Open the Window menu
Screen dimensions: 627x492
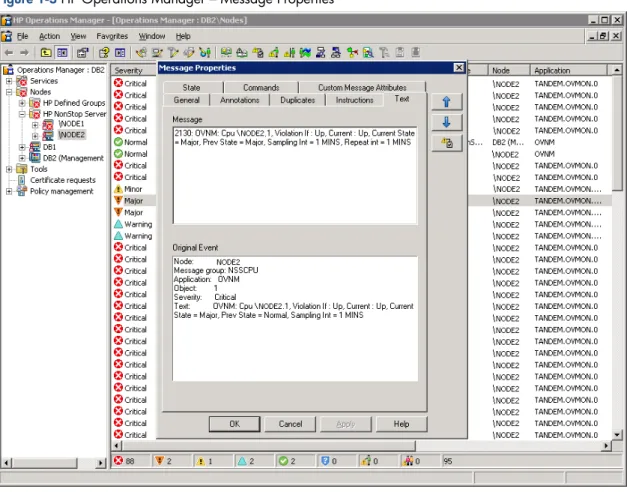[x=152, y=36]
